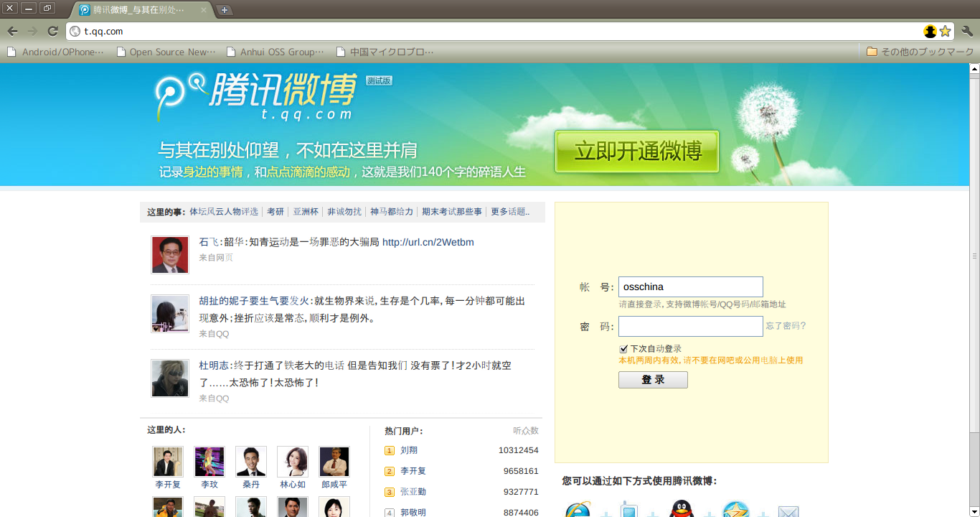Open the 非诚勿扰 topic link
This screenshot has height=517, width=980.
(344, 212)
